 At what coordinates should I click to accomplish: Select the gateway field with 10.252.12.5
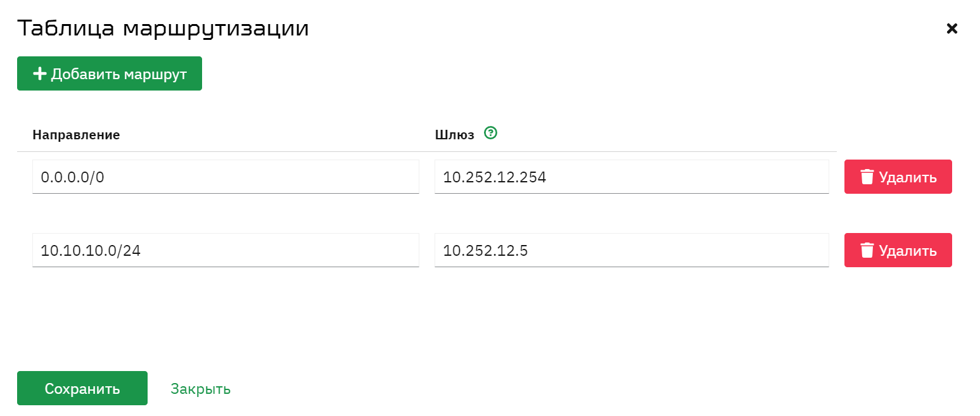coord(632,250)
